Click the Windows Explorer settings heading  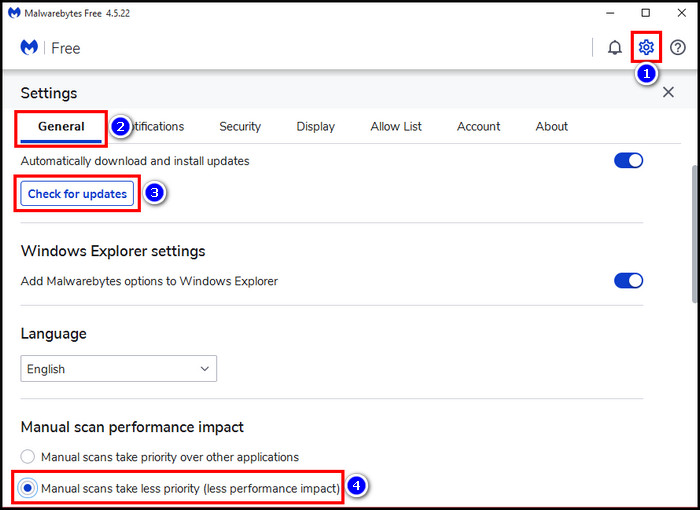(x=113, y=251)
